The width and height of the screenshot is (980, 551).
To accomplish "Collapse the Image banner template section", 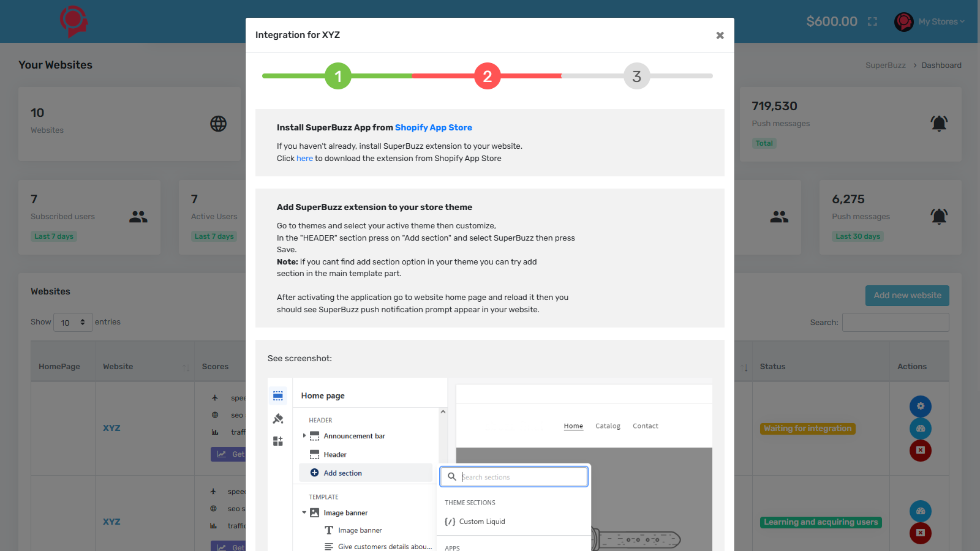I will (304, 512).
